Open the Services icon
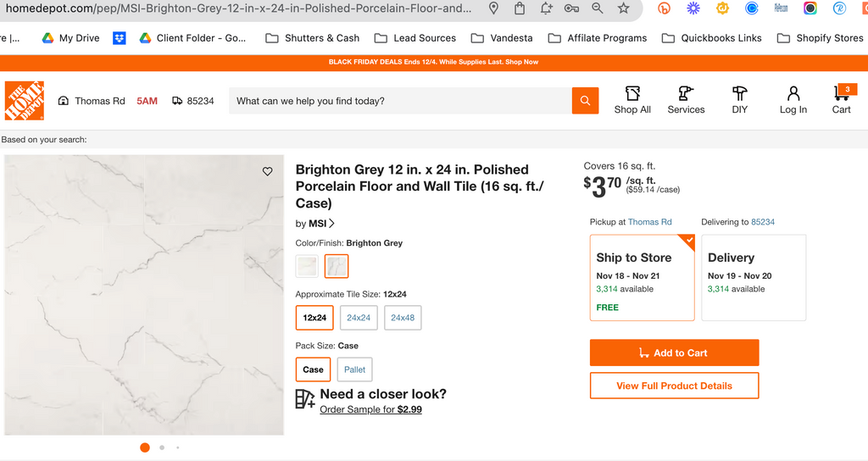This screenshot has height=461, width=868. pyautogui.click(x=685, y=93)
